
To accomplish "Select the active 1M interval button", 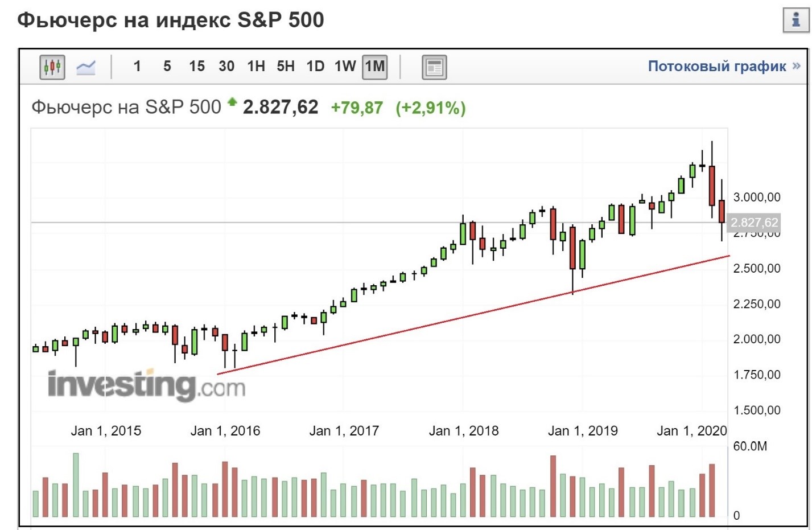I will tap(375, 67).
